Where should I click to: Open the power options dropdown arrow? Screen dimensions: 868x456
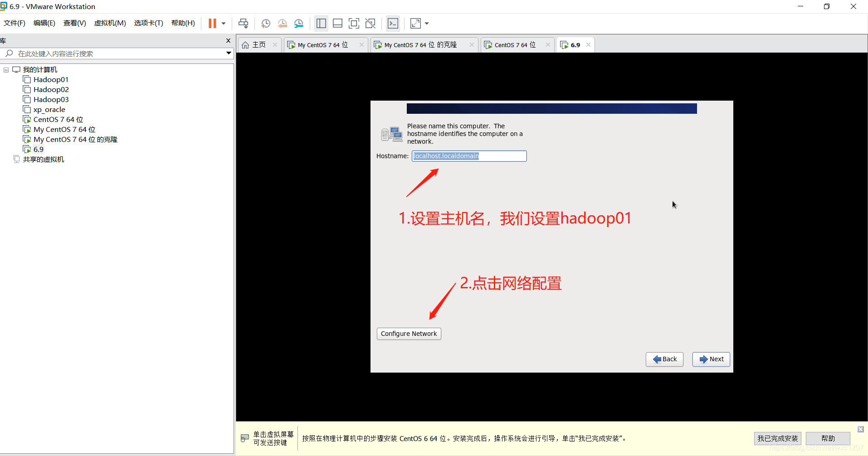pyautogui.click(x=224, y=24)
